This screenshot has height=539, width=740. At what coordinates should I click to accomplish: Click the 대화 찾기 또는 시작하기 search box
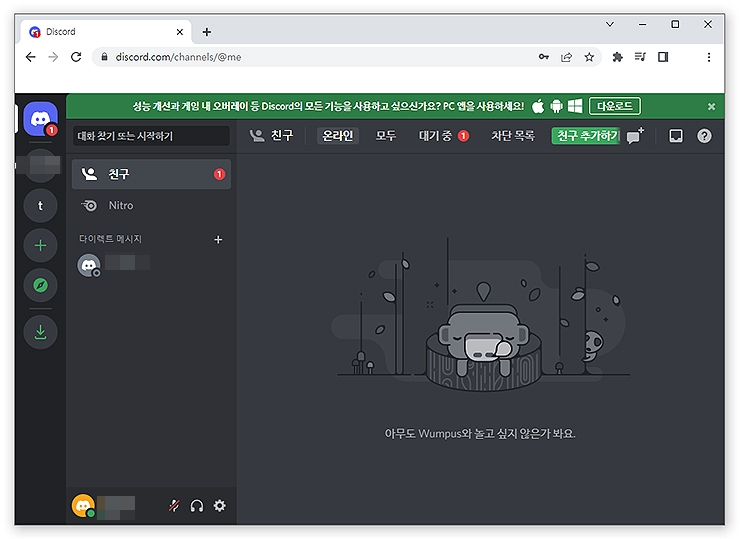point(151,136)
